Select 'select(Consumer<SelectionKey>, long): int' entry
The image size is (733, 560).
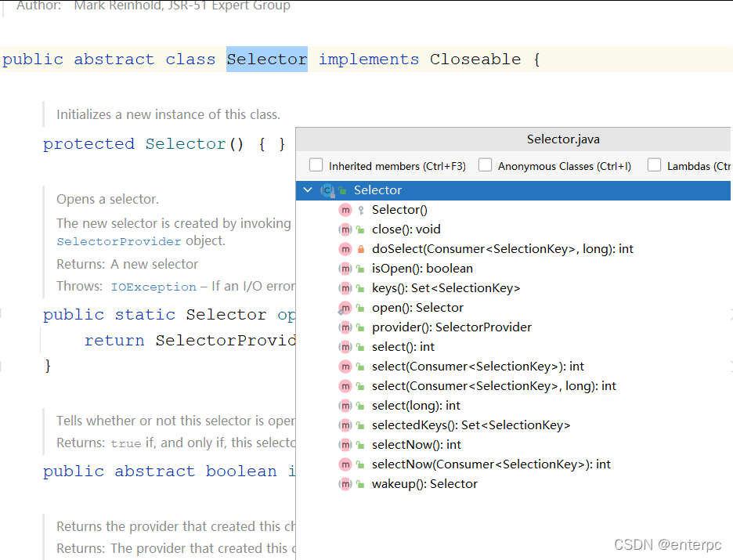tap(494, 387)
